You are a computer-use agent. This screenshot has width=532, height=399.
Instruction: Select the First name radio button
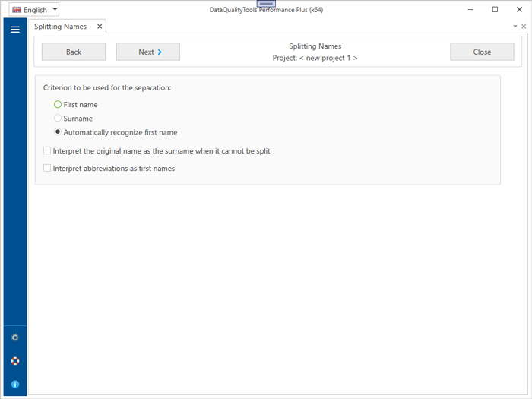click(58, 104)
